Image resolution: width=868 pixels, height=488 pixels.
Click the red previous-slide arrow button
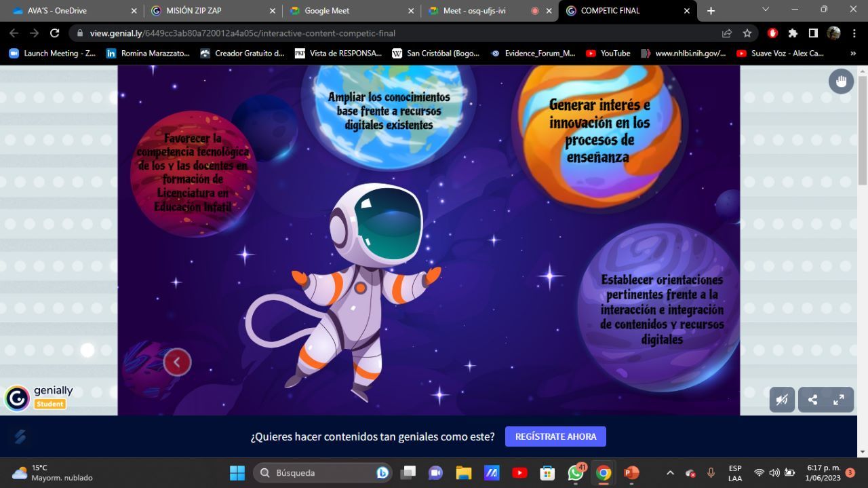[177, 362]
